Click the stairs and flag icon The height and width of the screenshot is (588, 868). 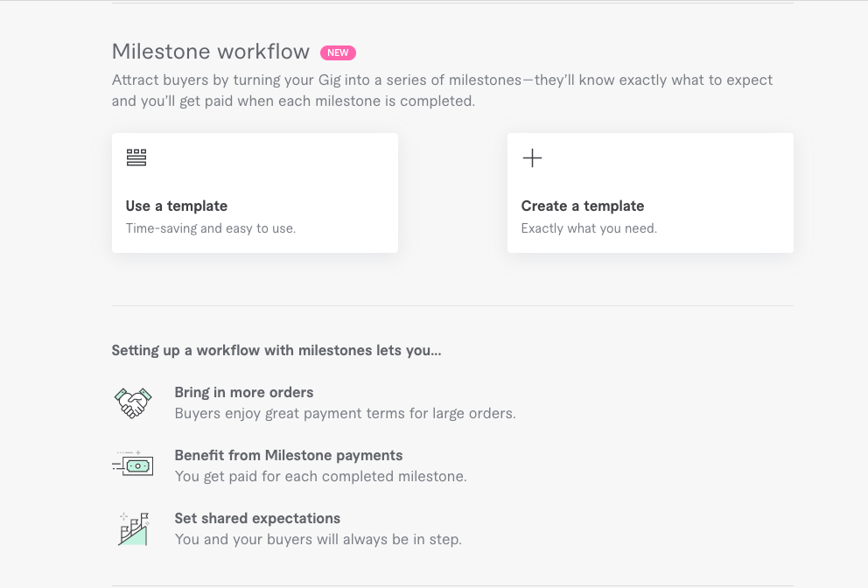[133, 528]
